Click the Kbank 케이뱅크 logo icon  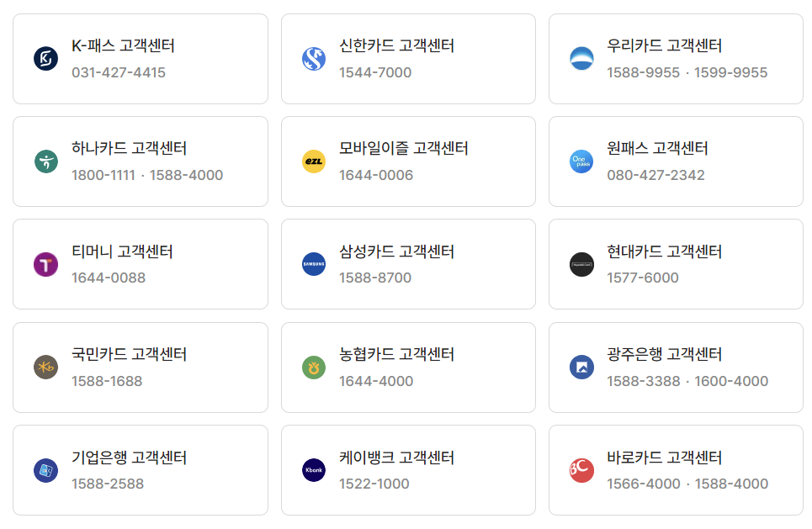313,470
